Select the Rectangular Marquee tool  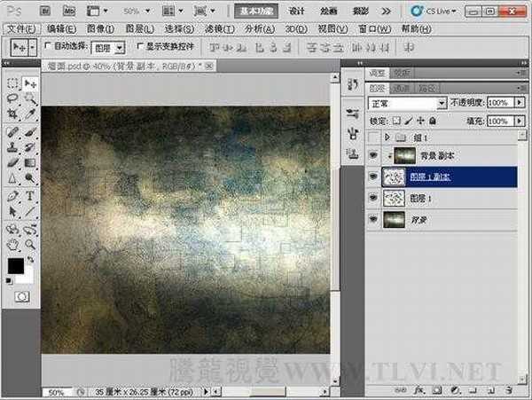(12, 82)
